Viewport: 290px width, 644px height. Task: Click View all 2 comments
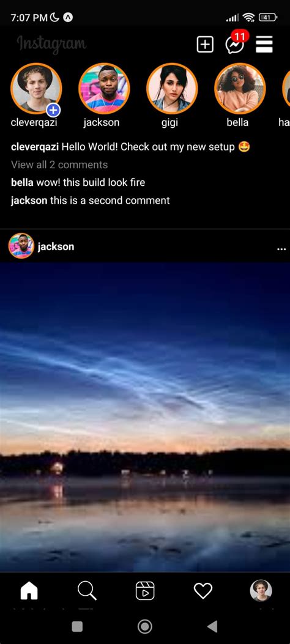pos(59,165)
